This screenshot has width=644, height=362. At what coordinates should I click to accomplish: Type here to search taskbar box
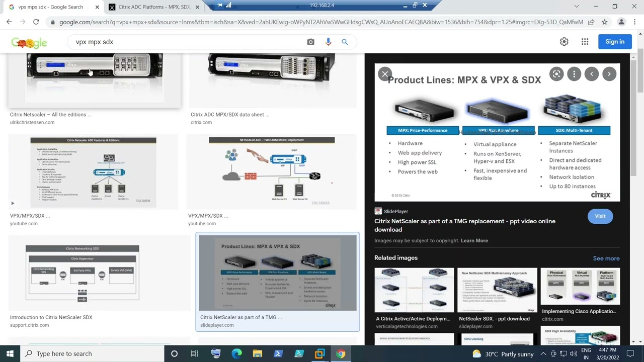pos(93,353)
